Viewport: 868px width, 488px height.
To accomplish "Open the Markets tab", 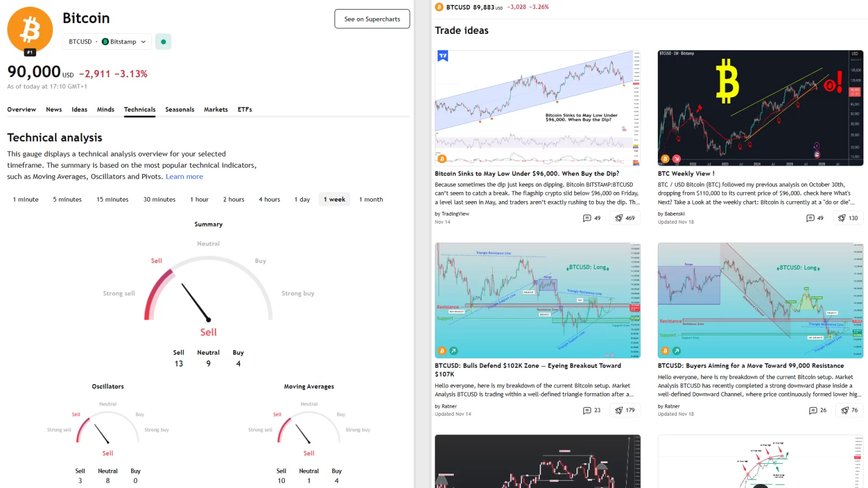I will point(216,110).
